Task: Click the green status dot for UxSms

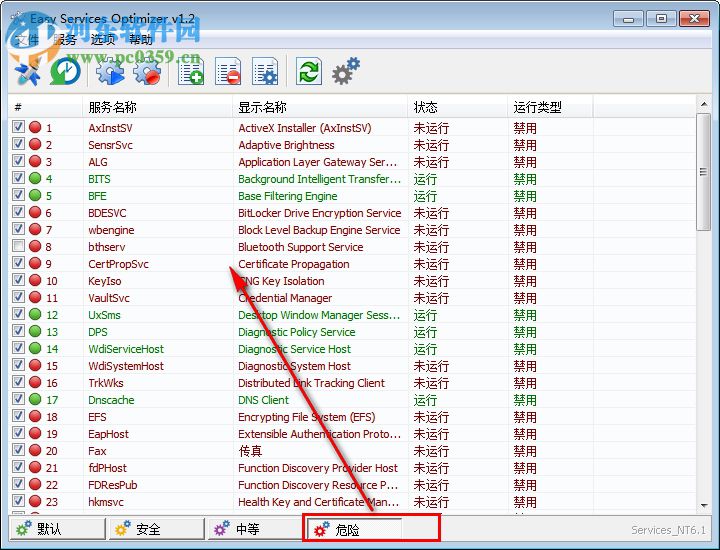Action: coord(35,314)
